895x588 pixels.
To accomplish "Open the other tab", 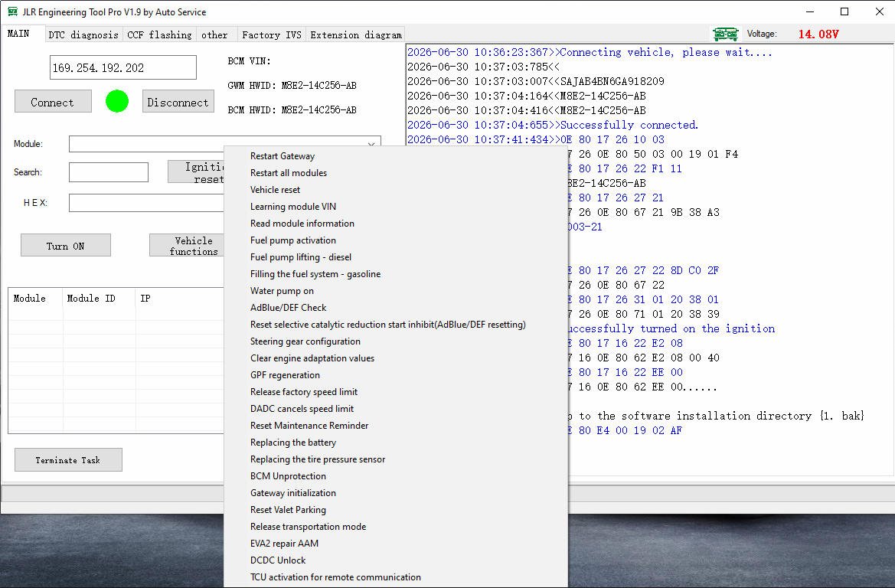I will (214, 34).
